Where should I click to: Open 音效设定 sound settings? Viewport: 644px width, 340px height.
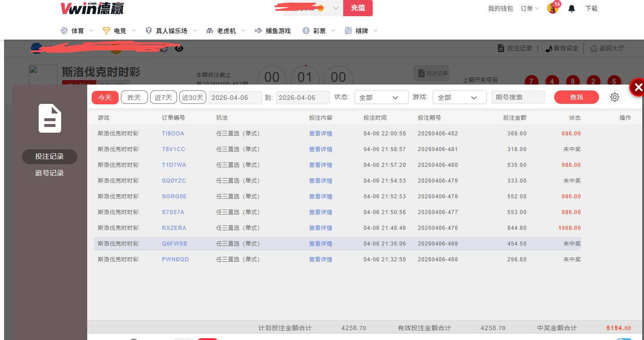tap(562, 48)
